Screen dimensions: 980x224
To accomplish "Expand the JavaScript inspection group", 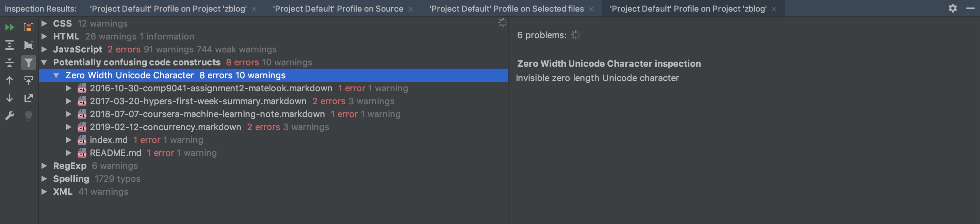I will (44, 49).
